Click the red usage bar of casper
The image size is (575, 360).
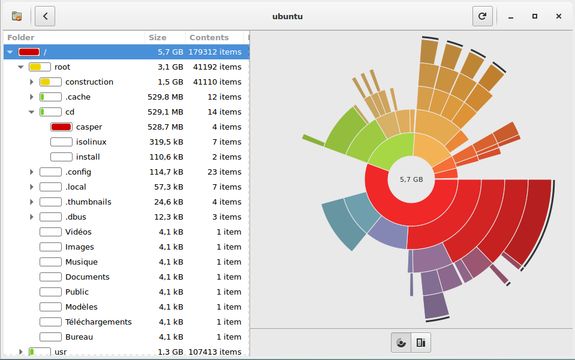61,127
